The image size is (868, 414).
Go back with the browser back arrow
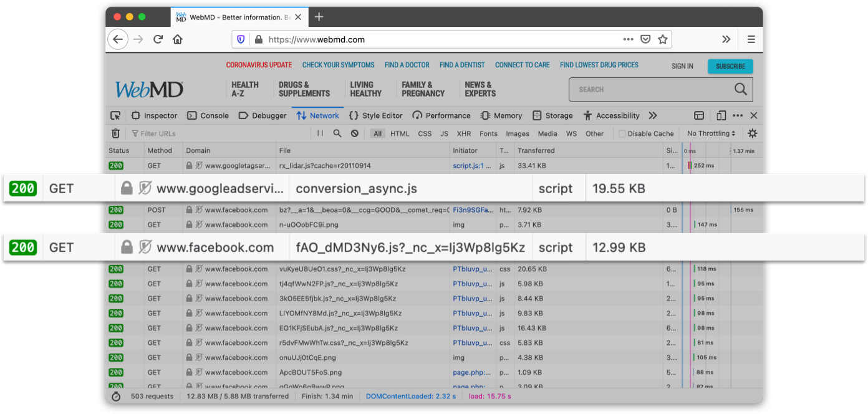point(118,39)
